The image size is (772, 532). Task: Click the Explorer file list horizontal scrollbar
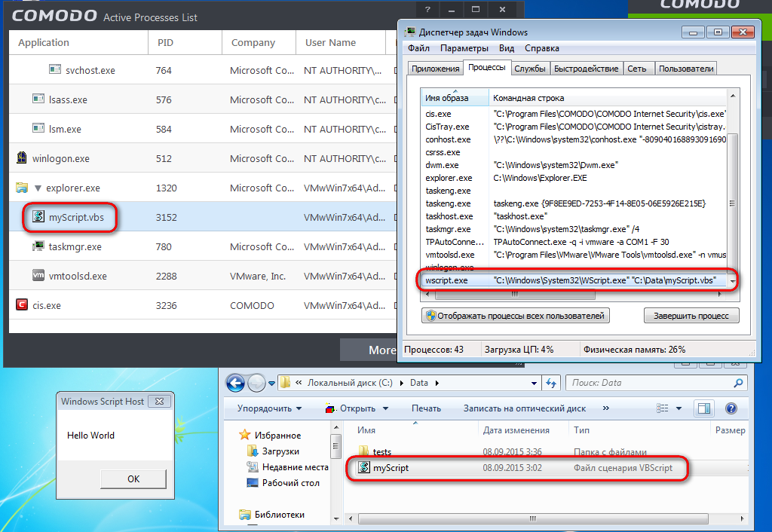coord(533,518)
